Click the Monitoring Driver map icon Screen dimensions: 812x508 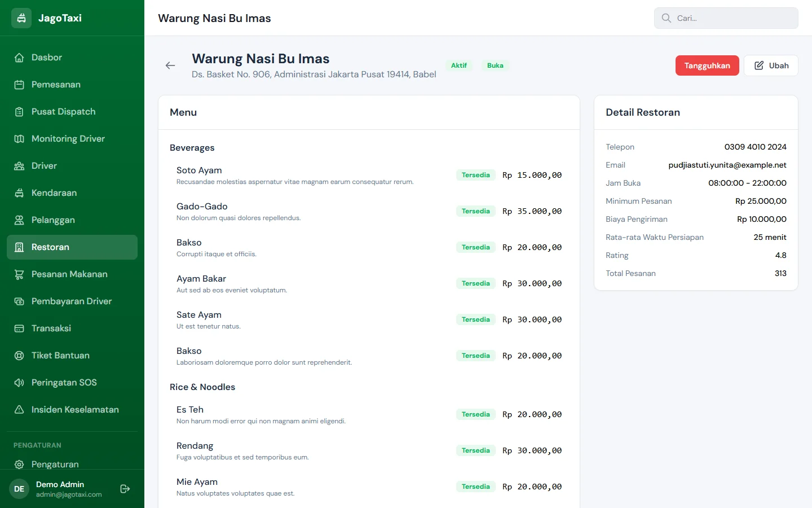[x=19, y=139]
